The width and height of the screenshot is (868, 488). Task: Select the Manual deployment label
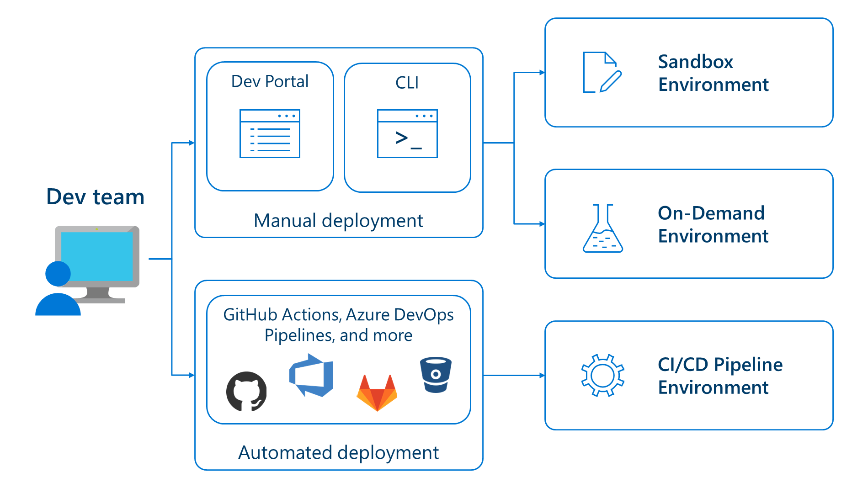point(338,221)
